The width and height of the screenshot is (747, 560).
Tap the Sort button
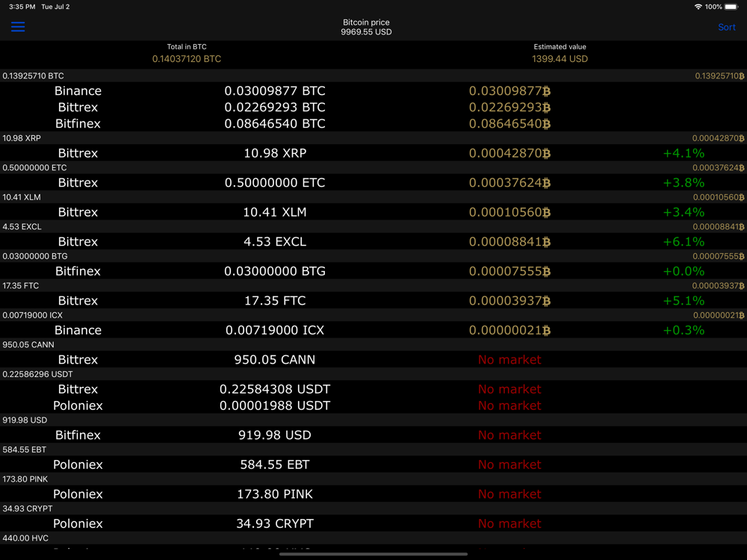(727, 27)
